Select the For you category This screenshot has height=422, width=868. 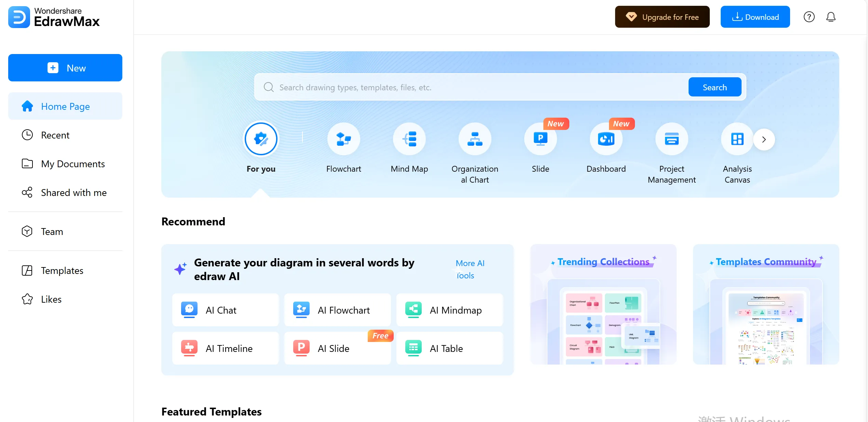click(x=261, y=139)
